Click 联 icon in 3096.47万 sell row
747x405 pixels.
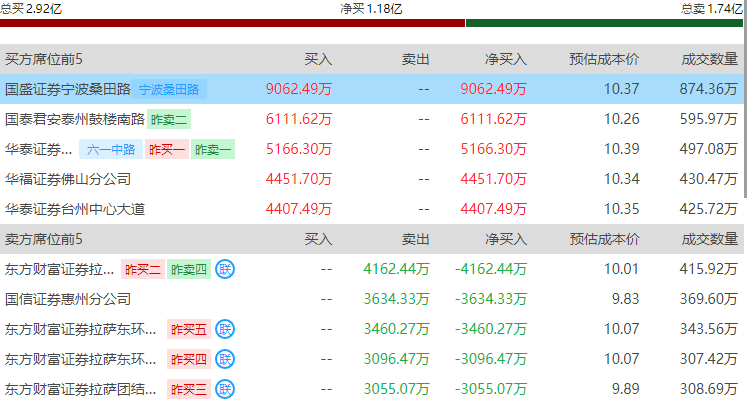coord(225,359)
